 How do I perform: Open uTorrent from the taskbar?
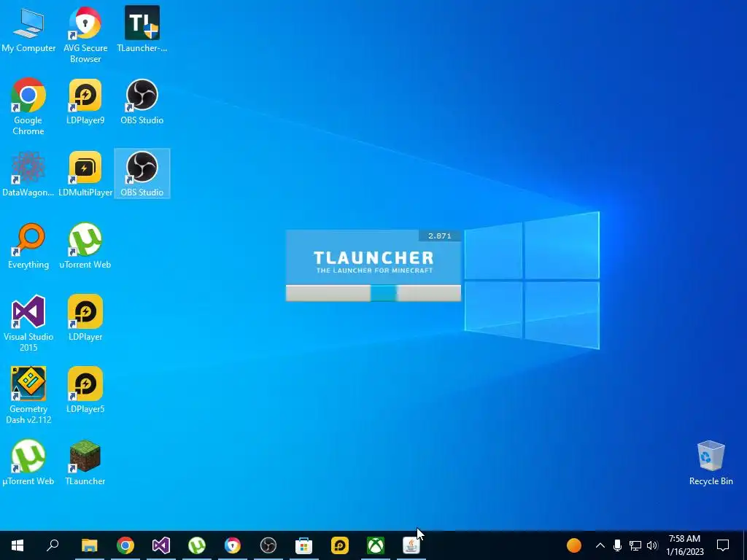(197, 545)
